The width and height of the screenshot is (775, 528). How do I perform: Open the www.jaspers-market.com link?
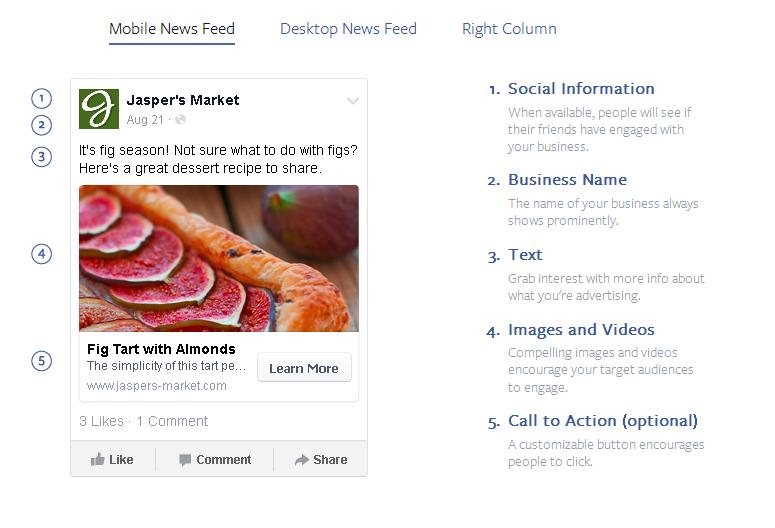[157, 386]
